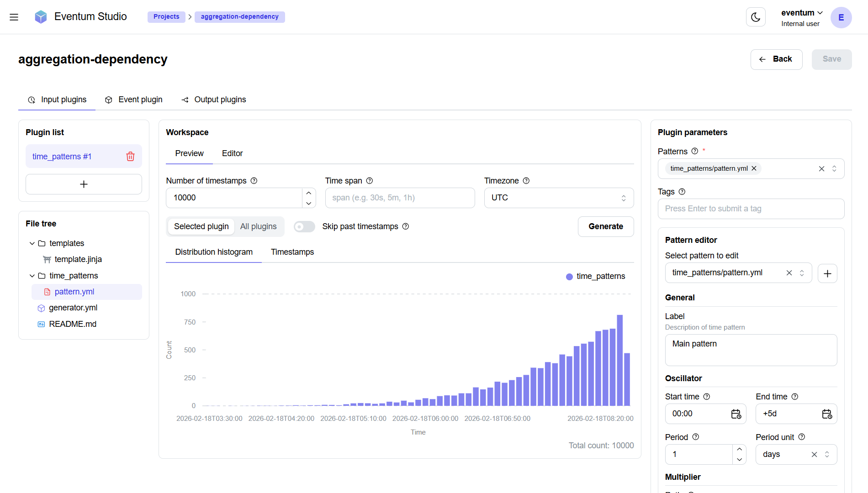Click the help icon next to Number of timestamps
This screenshot has width=868, height=493.
tap(254, 181)
